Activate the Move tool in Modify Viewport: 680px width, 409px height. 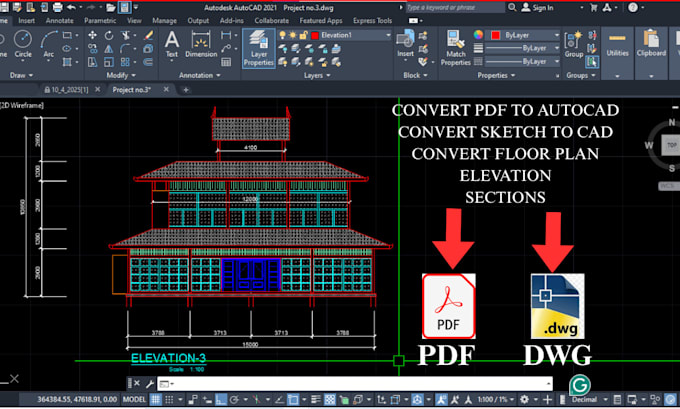(92, 35)
